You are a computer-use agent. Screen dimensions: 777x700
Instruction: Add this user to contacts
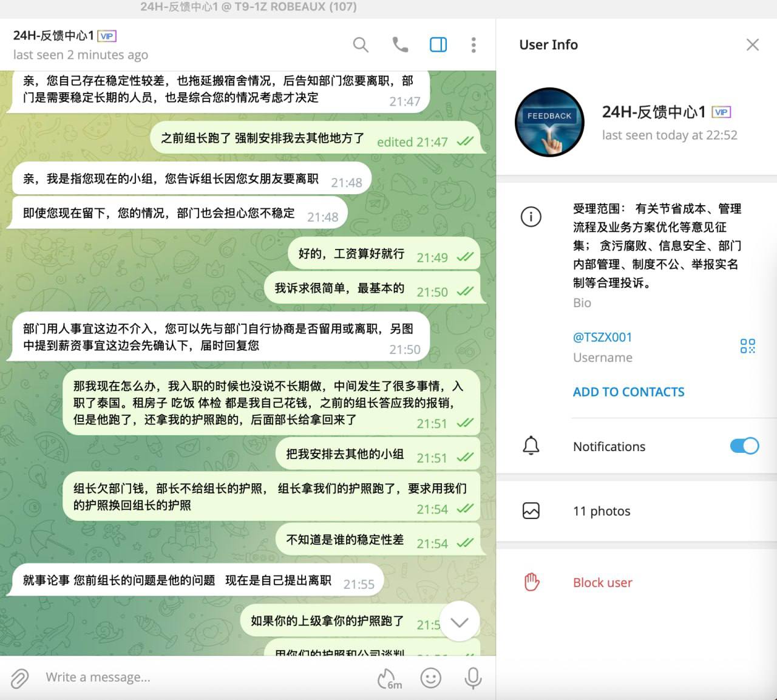tap(628, 392)
